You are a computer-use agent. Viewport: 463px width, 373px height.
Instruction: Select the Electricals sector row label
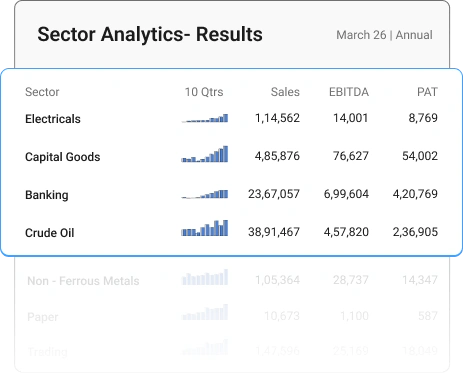(x=53, y=119)
